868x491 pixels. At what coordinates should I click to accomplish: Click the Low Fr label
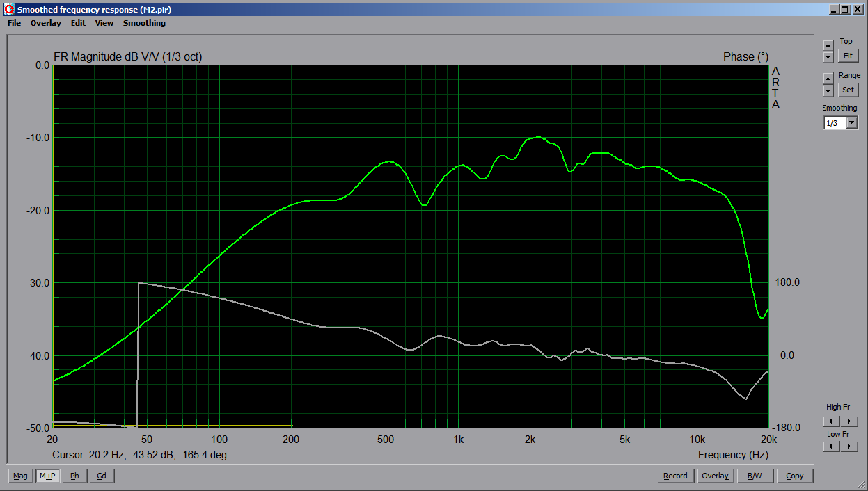tap(838, 434)
